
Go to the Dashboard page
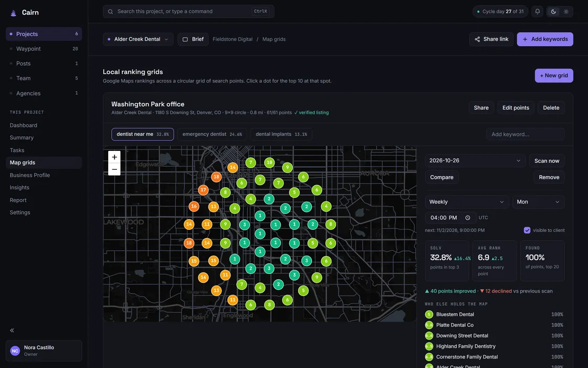[x=44, y=126]
